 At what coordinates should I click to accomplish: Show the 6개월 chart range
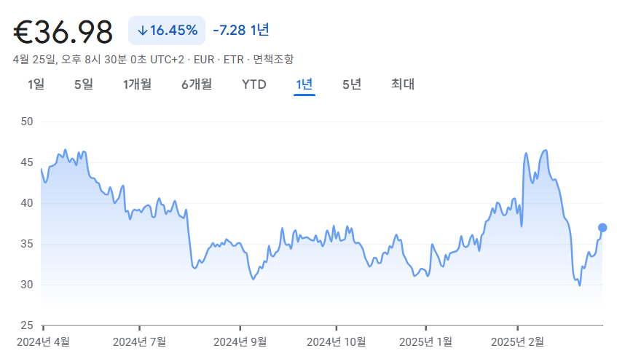click(x=197, y=84)
